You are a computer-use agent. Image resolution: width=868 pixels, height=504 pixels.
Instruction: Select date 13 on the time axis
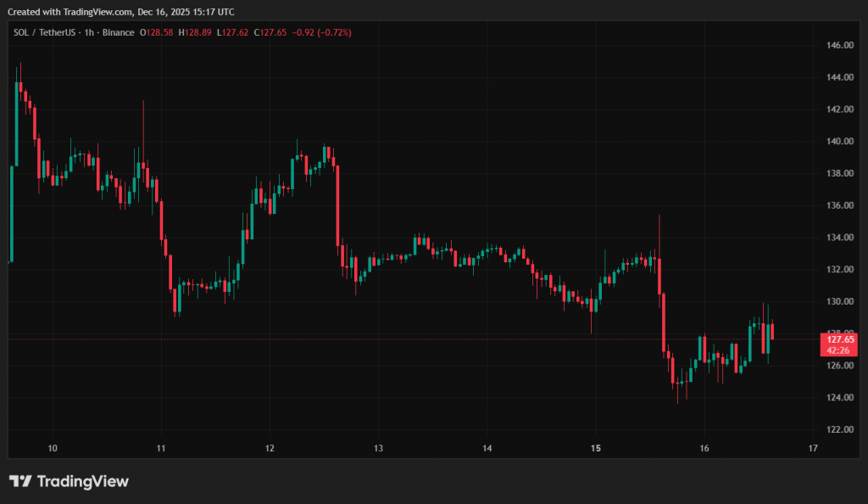(378, 448)
